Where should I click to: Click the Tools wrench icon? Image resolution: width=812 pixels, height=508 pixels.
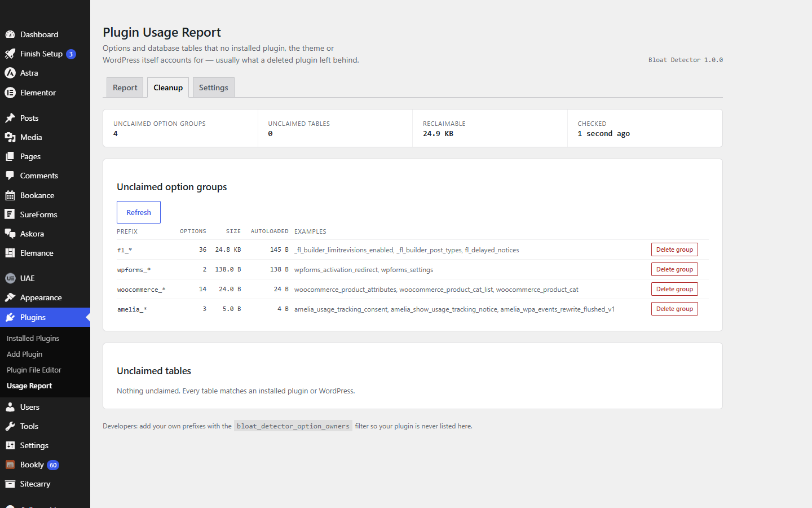[10, 426]
